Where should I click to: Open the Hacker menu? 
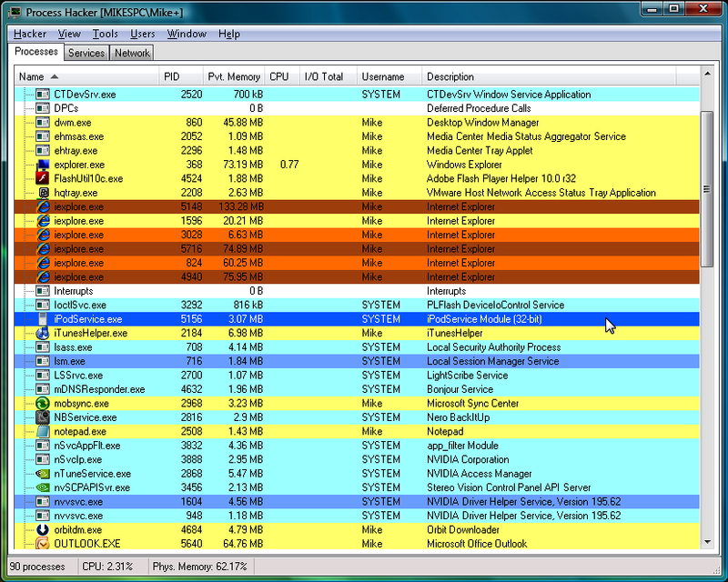[30, 34]
